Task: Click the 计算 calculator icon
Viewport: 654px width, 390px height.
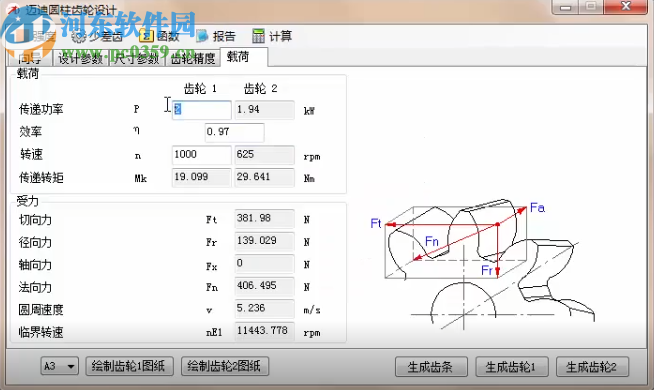Action: point(258,36)
